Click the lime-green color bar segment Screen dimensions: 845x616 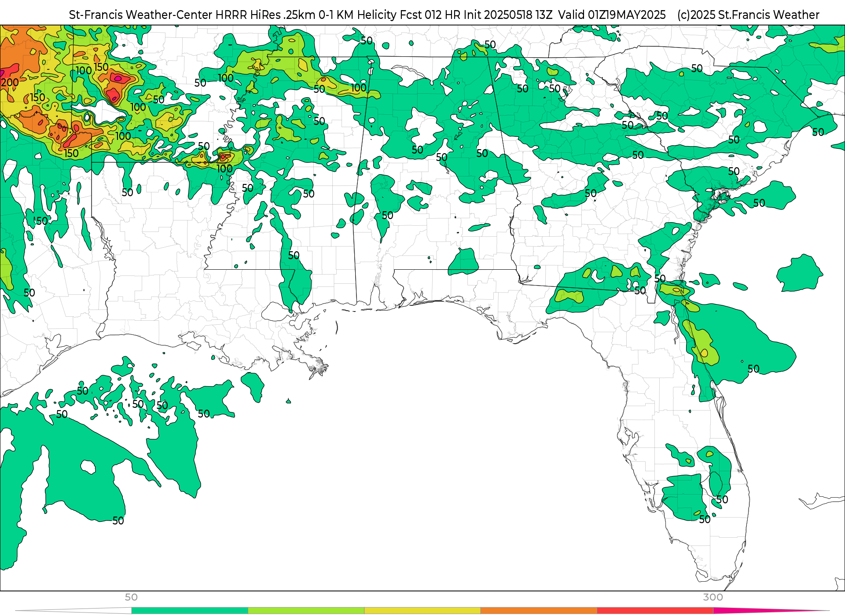tap(306, 610)
